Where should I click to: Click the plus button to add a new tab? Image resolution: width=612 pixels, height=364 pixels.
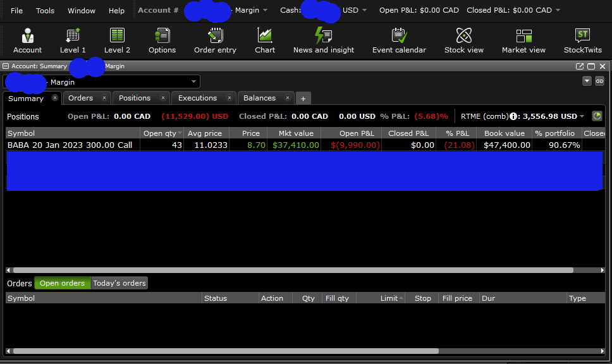coord(303,98)
